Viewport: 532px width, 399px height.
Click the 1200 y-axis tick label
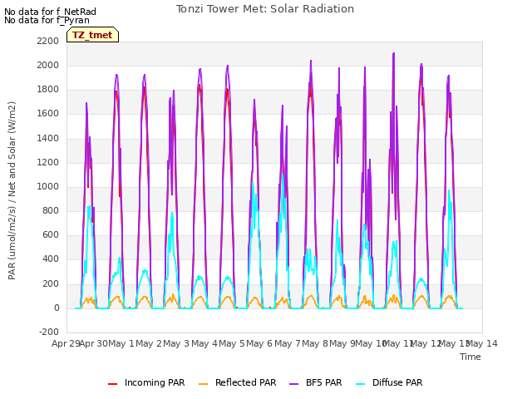pyautogui.click(x=48, y=163)
